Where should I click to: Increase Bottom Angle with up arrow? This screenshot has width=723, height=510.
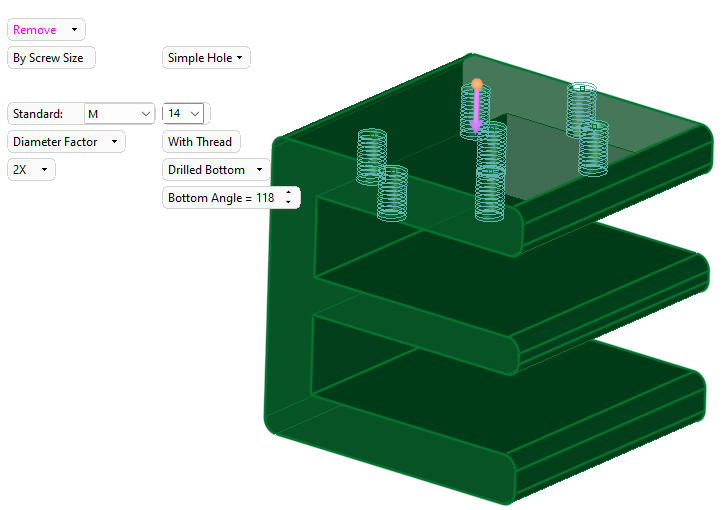click(x=288, y=193)
